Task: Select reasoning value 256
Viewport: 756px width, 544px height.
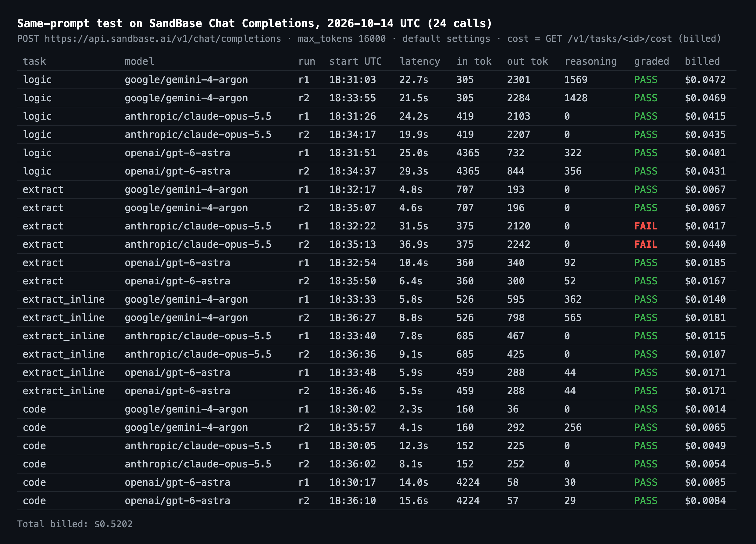Action: coord(573,427)
